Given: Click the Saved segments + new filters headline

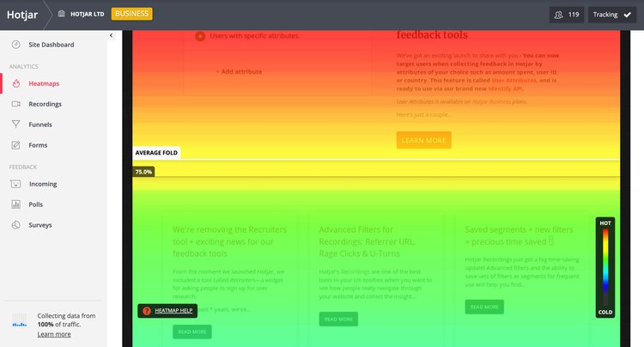Looking at the screenshot, I should pos(519,235).
